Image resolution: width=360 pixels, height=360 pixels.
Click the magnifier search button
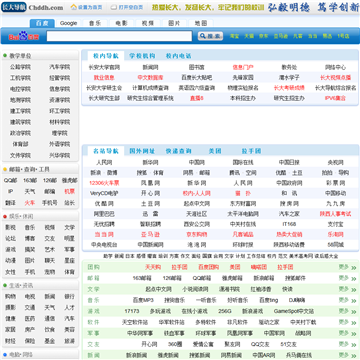210,36
